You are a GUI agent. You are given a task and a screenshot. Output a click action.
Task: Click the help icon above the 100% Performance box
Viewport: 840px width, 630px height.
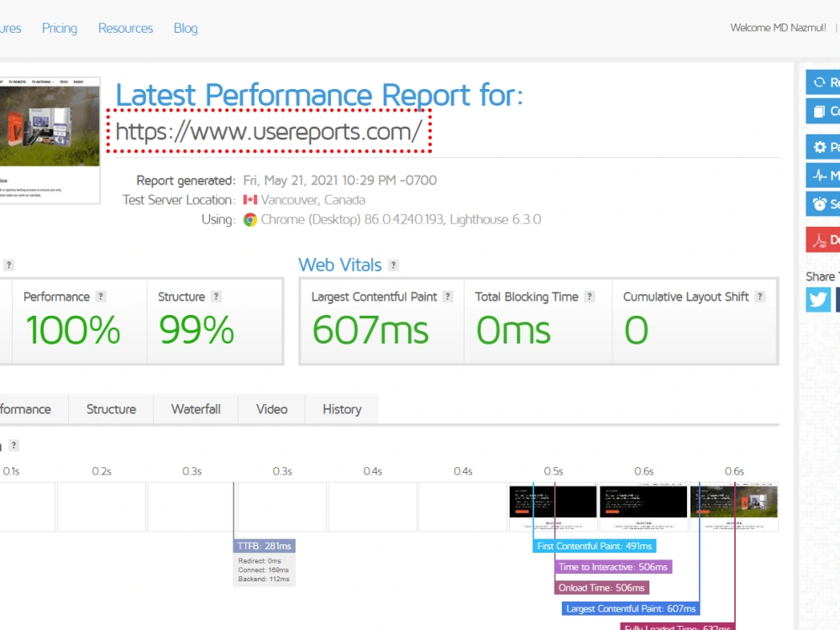(x=8, y=265)
